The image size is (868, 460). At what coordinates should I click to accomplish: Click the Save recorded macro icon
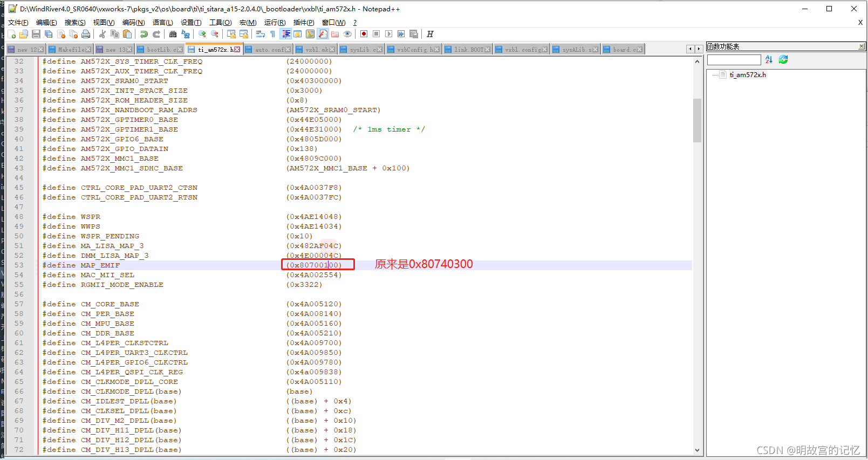click(414, 34)
